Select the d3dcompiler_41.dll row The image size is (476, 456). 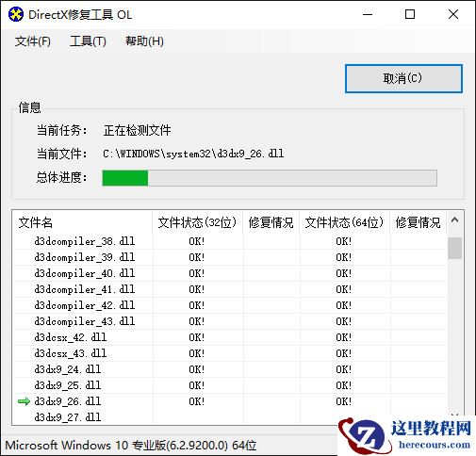(230, 289)
